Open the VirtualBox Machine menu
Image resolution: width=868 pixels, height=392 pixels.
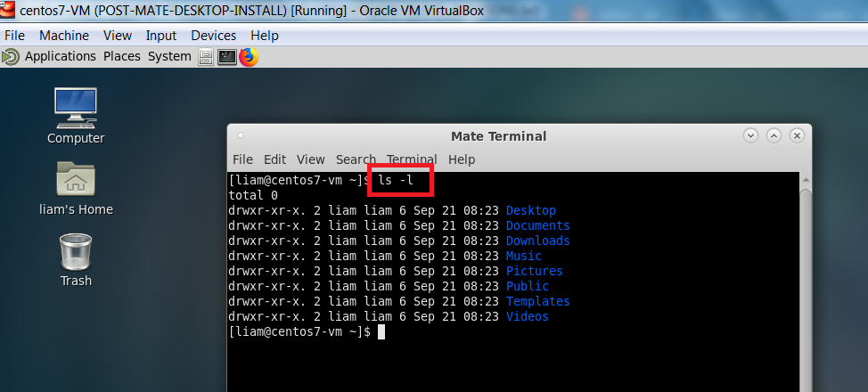tap(64, 36)
